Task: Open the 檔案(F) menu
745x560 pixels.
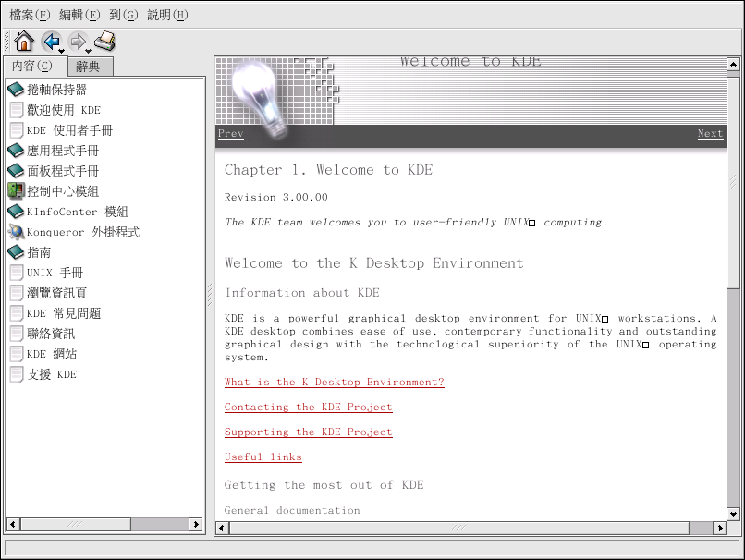Action: (30, 15)
